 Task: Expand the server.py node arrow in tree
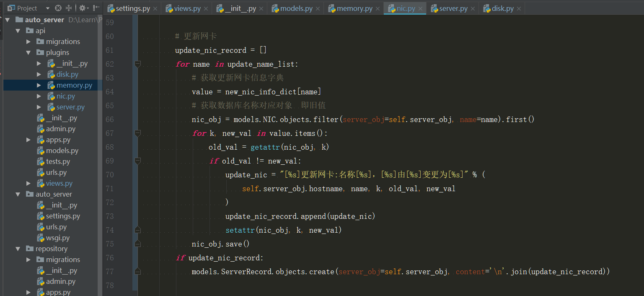[39, 107]
